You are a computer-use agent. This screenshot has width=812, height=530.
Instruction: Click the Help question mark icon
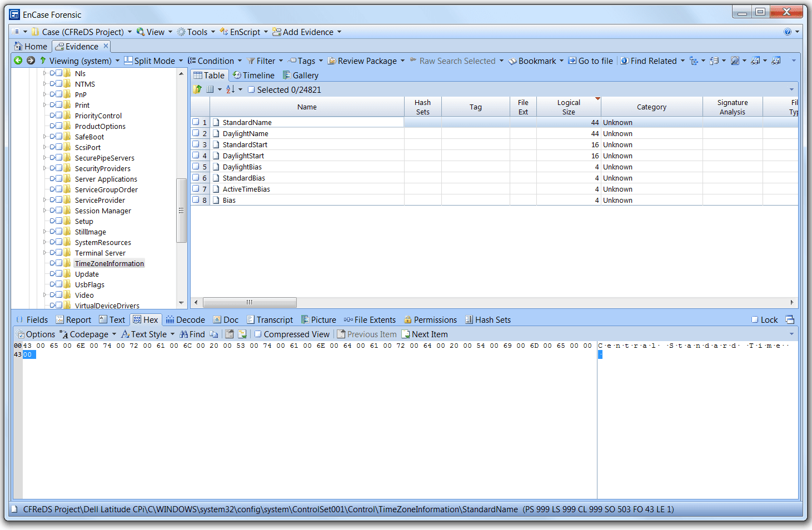[787, 32]
